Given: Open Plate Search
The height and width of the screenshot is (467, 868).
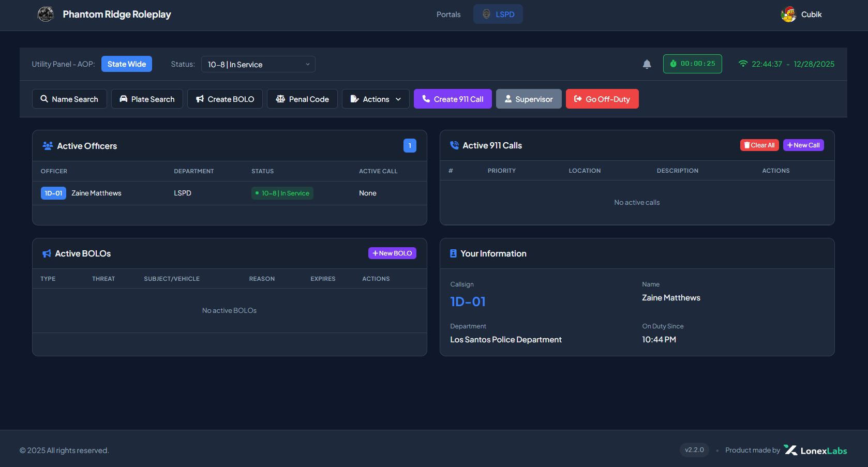Looking at the screenshot, I should 147,99.
